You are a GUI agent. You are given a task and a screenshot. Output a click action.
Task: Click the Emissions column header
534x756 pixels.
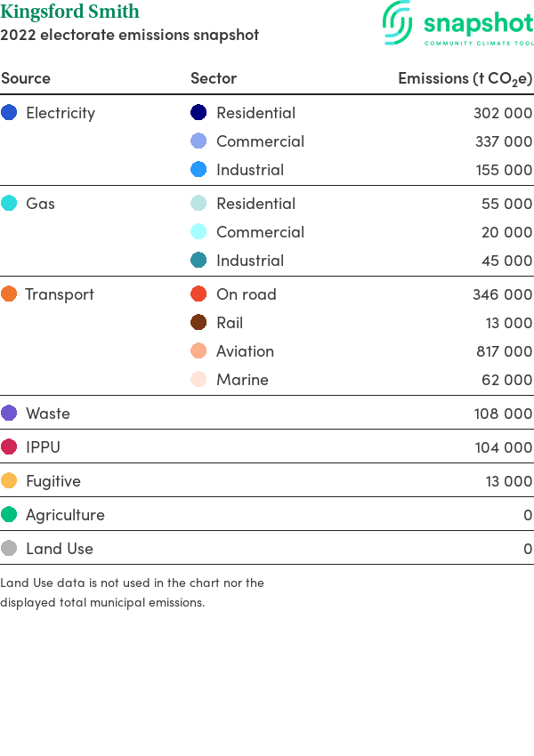pos(465,78)
